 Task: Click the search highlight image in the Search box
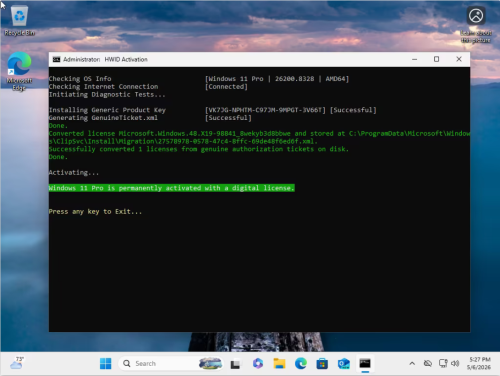point(210,363)
